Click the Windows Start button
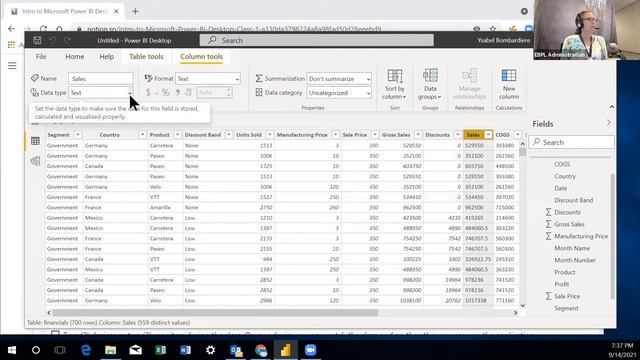Viewport: 640px width, 360px height. pos(12,350)
